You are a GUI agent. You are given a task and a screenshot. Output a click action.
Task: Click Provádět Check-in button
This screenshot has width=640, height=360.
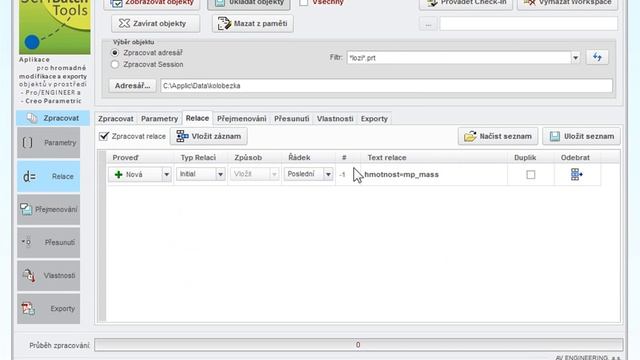pos(466,3)
